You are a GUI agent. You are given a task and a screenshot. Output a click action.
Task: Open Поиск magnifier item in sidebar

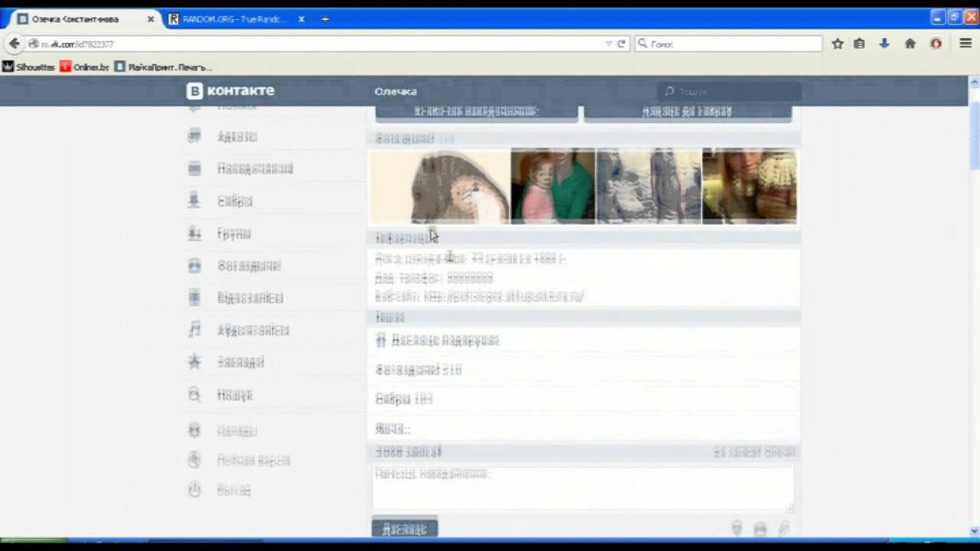click(x=220, y=396)
